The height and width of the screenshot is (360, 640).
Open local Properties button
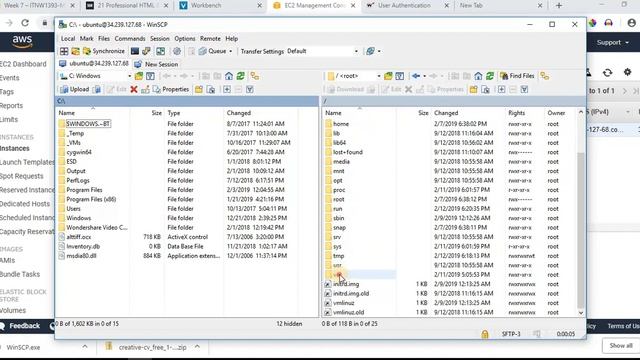click(x=171, y=89)
